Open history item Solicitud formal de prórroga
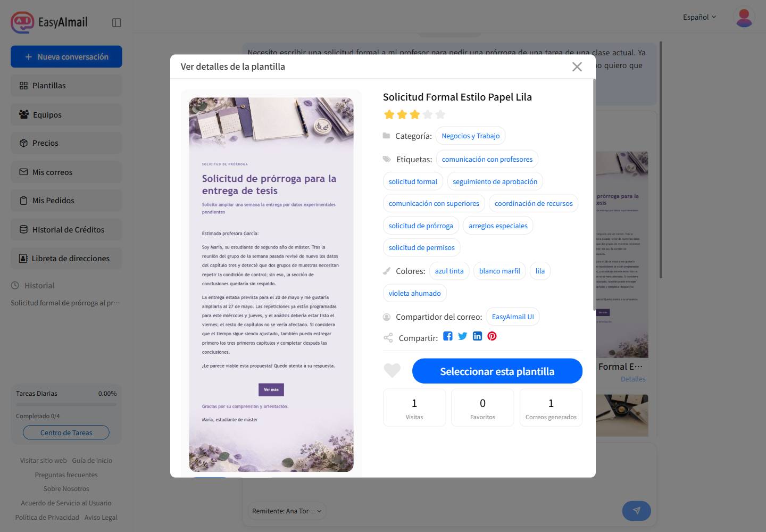This screenshot has height=532, width=766. click(65, 303)
